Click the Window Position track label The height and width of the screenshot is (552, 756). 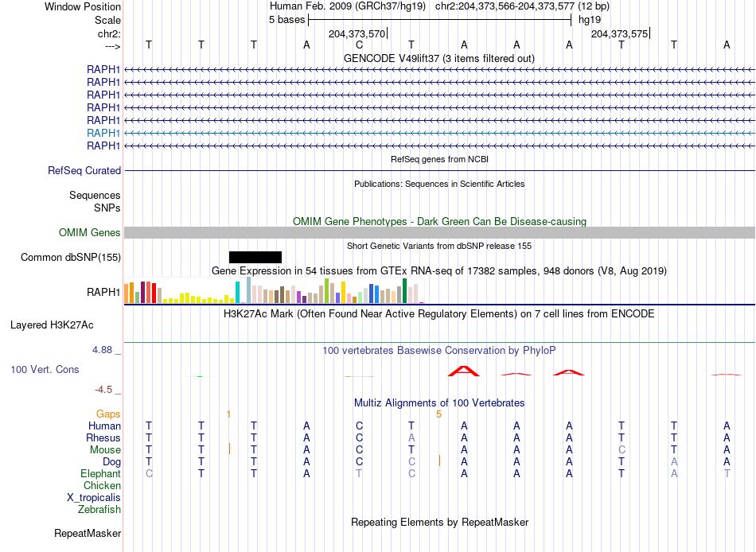(x=83, y=6)
